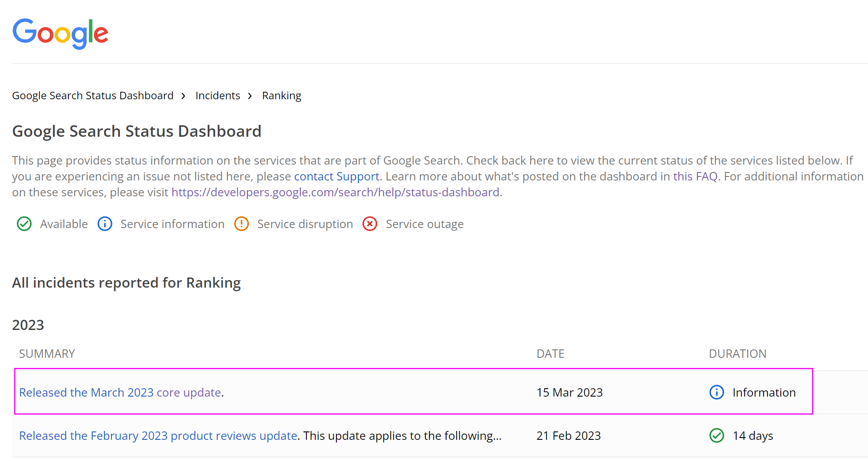Visit the developers.google.com status-dashboard URL

point(335,192)
